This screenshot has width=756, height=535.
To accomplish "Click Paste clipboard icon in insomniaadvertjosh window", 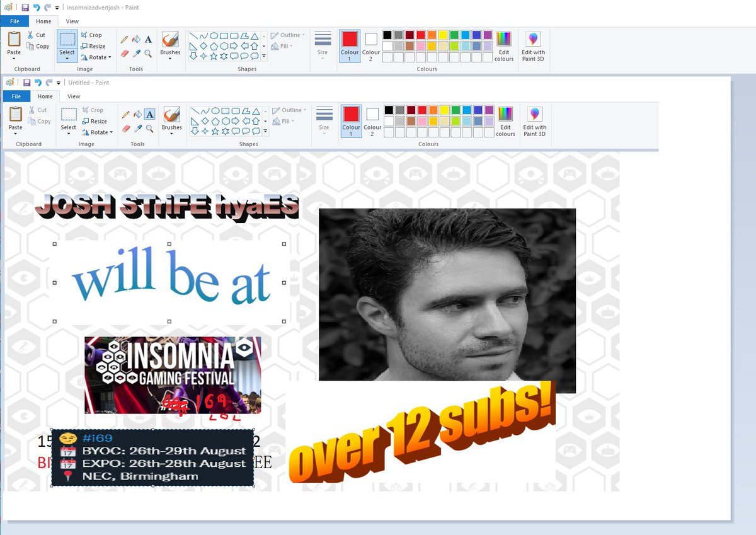I will tap(14, 39).
